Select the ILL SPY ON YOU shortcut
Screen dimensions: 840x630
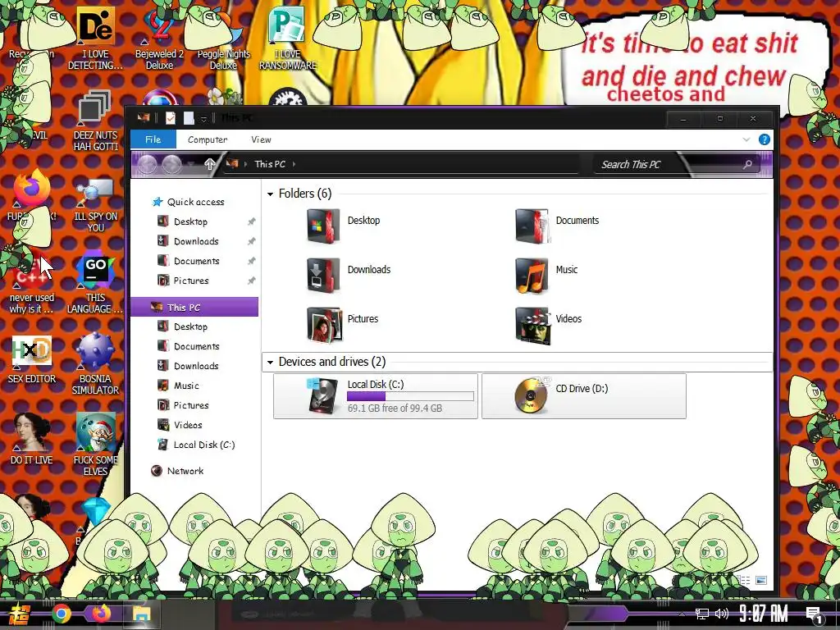point(95,205)
